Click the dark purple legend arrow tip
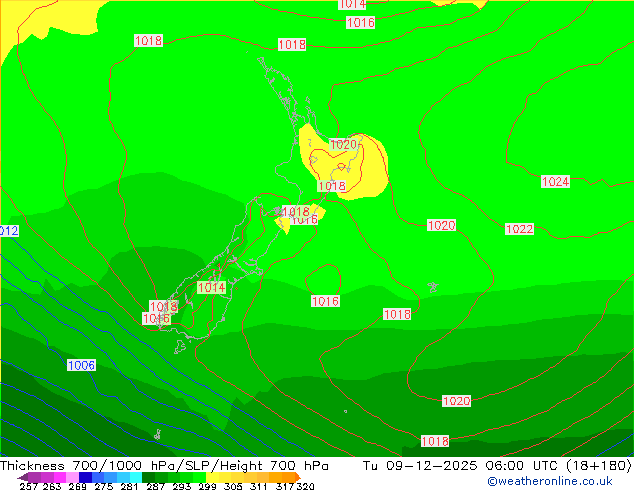Image resolution: width=634 pixels, height=490 pixels. pyautogui.click(x=23, y=478)
